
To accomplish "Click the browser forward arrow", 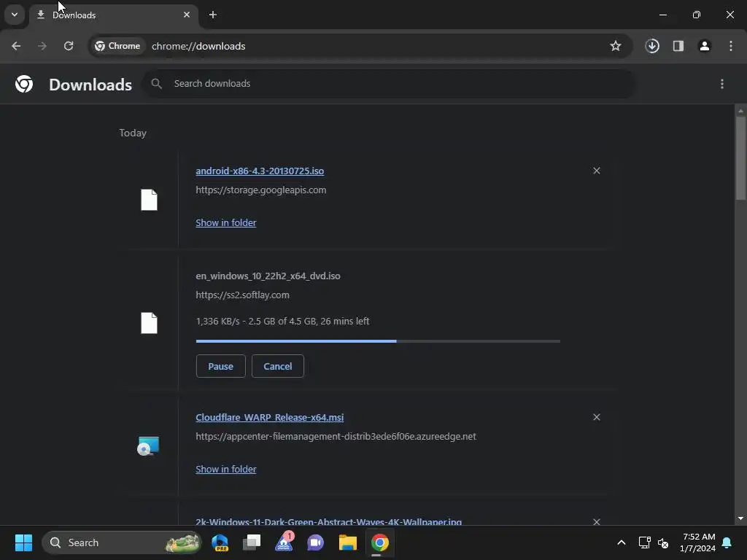I will [x=42, y=46].
